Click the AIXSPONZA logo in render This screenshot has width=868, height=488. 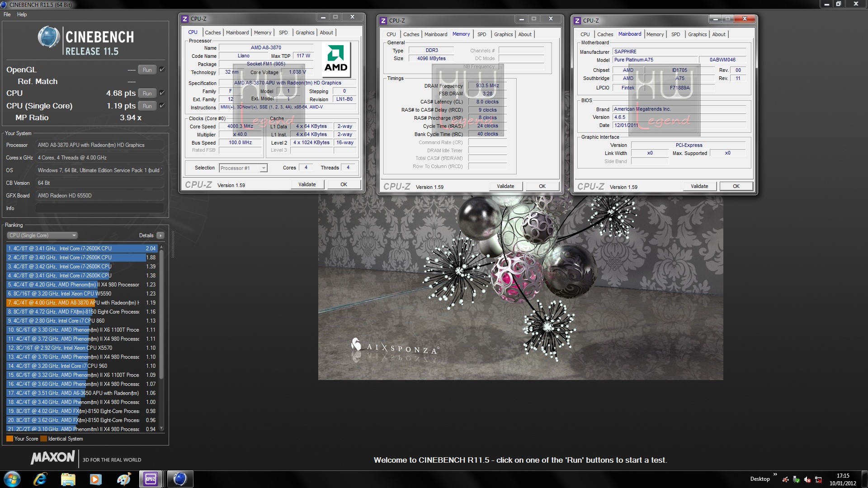point(395,347)
